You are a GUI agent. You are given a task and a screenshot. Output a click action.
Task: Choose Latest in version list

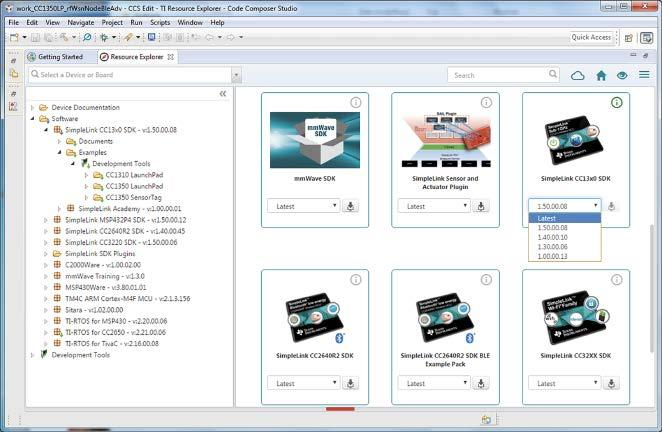[x=564, y=218]
